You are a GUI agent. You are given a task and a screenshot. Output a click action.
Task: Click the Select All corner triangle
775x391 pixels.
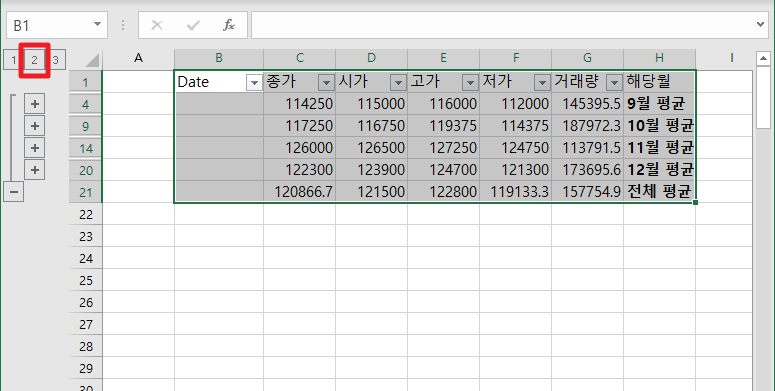point(92,60)
